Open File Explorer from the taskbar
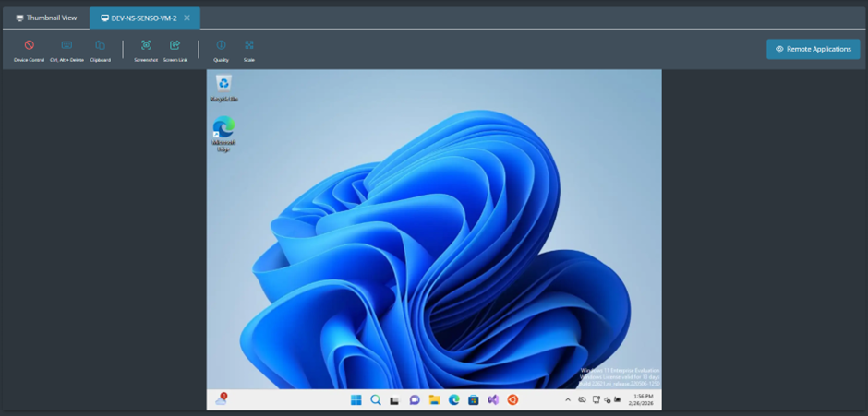Viewport: 868px width, 416px height. 434,400
